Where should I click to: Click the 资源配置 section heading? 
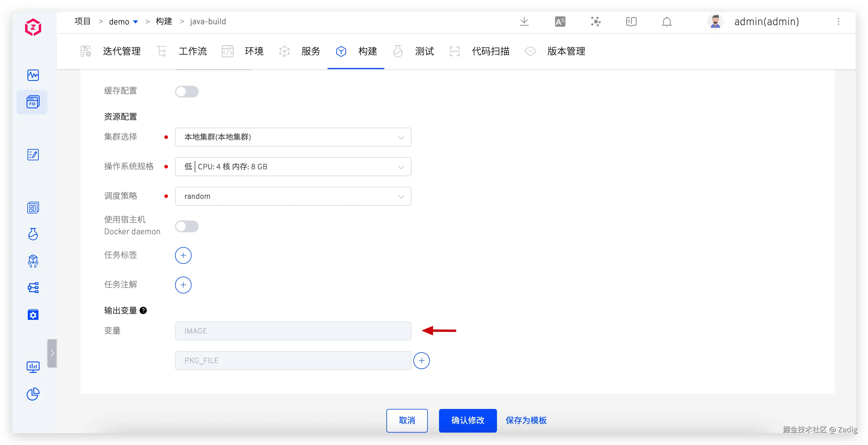click(x=121, y=116)
